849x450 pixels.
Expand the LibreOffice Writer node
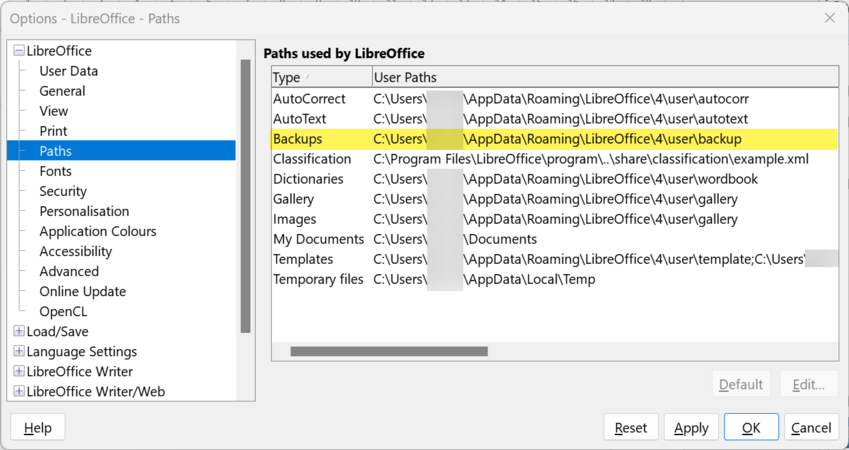tap(19, 371)
